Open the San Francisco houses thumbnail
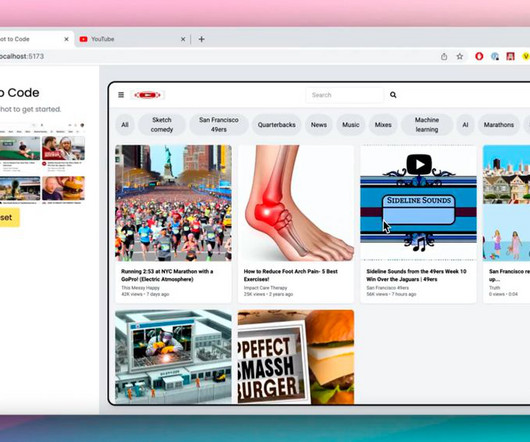This screenshot has height=442, width=530. (506, 203)
